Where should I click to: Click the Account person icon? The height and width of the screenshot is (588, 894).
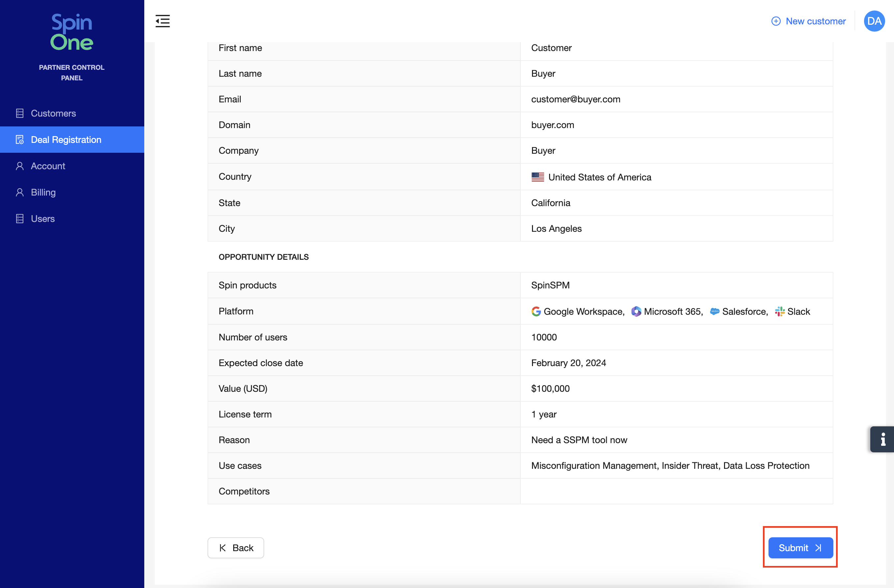(x=20, y=166)
